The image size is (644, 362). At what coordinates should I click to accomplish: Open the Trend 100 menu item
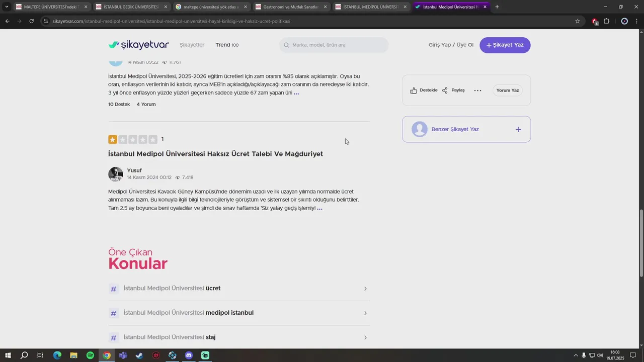227,45
